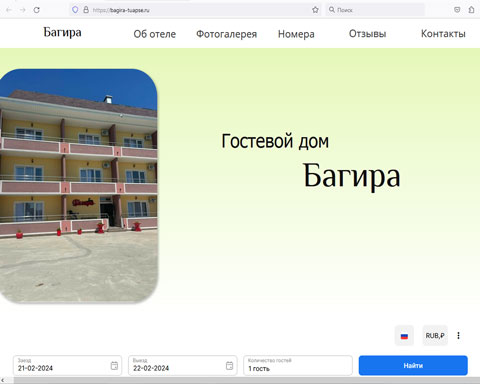
Task: Click the browser back arrow
Action: coord(9,10)
